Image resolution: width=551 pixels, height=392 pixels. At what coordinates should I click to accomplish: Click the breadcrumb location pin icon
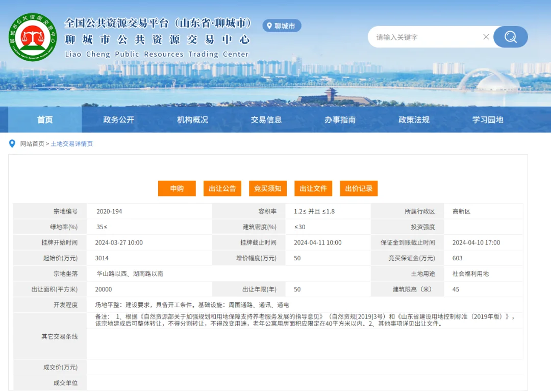point(12,144)
